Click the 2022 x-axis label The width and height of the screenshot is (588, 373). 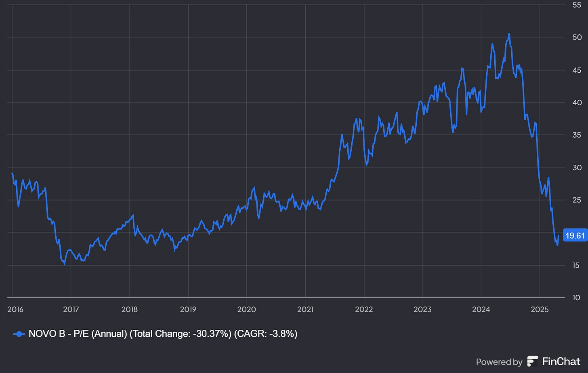(364, 310)
